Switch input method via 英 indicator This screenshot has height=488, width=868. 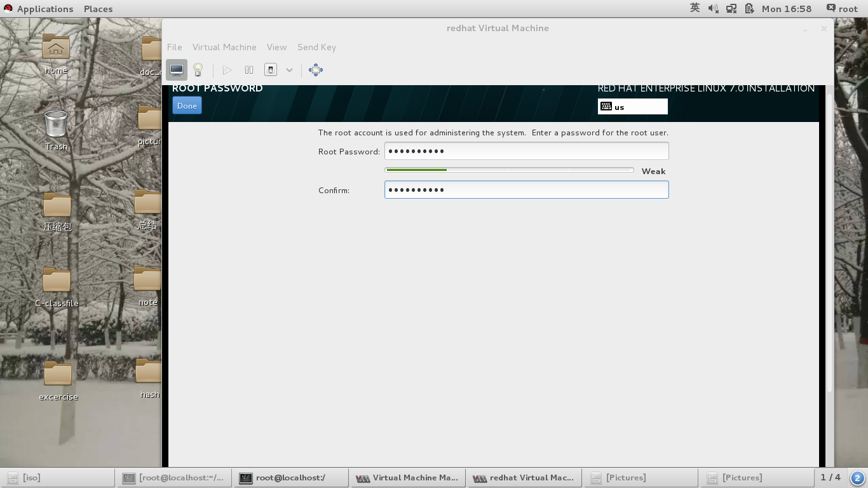[x=695, y=8]
